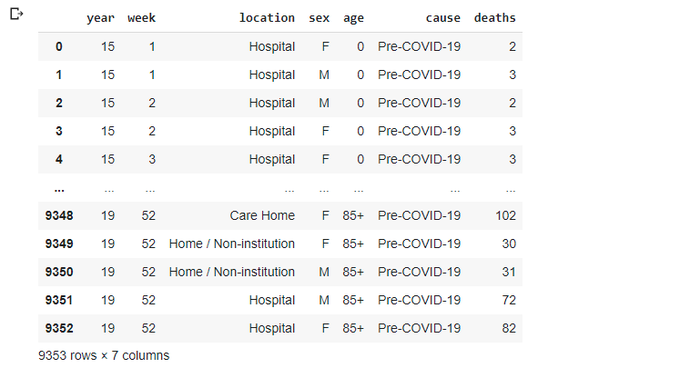Click deaths value 72 in row 9351
Viewport: 680px width, 378px height.
point(509,300)
